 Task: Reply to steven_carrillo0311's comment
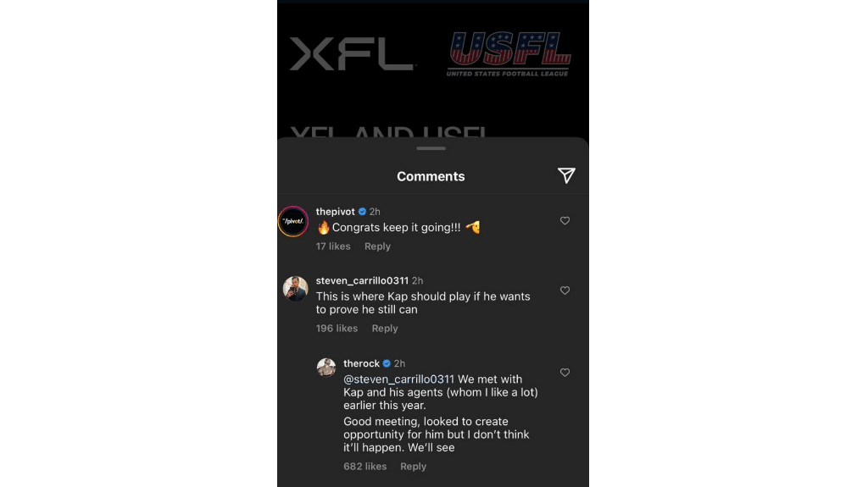pyautogui.click(x=385, y=328)
